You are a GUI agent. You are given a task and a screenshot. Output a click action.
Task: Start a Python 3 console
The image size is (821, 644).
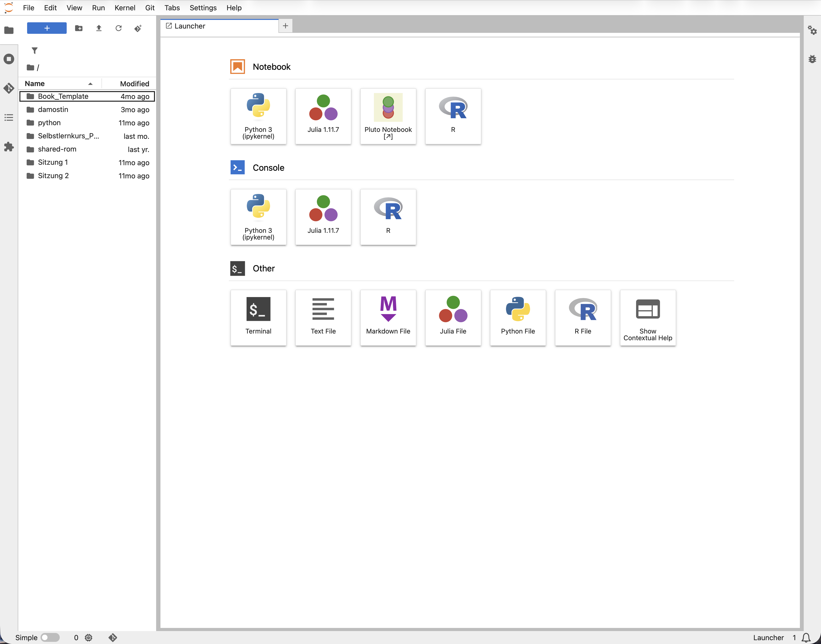coord(258,217)
